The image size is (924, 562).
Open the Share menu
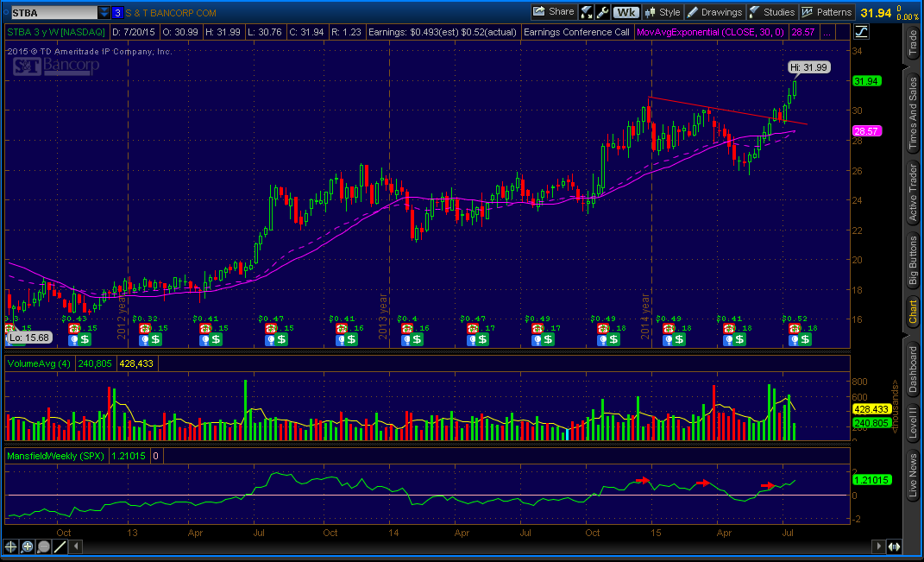[552, 12]
